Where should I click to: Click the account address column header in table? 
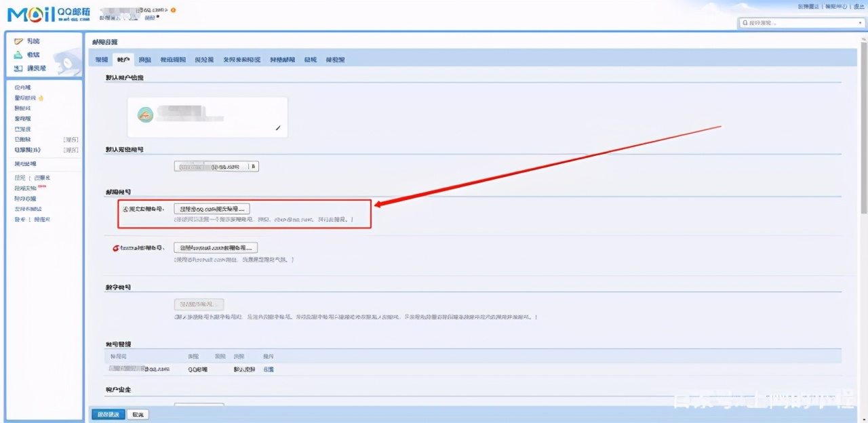tap(119, 356)
